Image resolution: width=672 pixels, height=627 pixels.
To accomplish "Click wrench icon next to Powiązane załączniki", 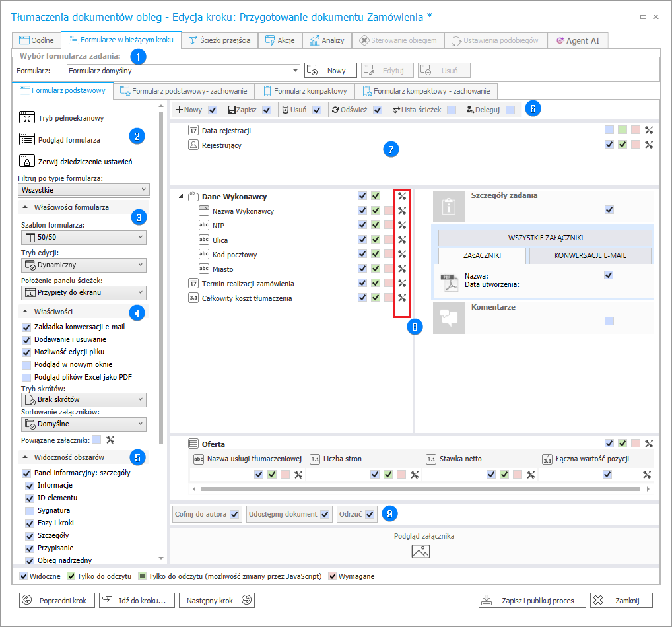I will (x=110, y=439).
